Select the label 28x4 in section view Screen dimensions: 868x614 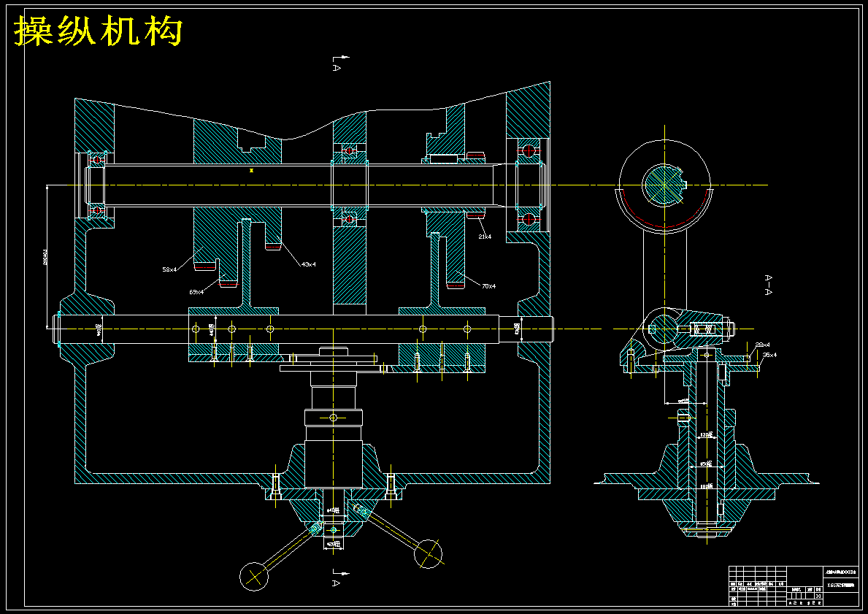763,345
